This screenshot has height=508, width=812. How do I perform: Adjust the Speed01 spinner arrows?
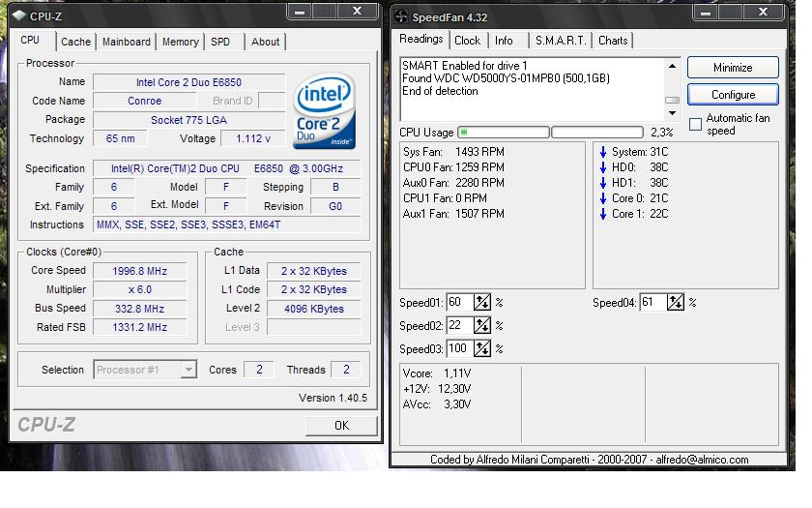click(x=482, y=302)
